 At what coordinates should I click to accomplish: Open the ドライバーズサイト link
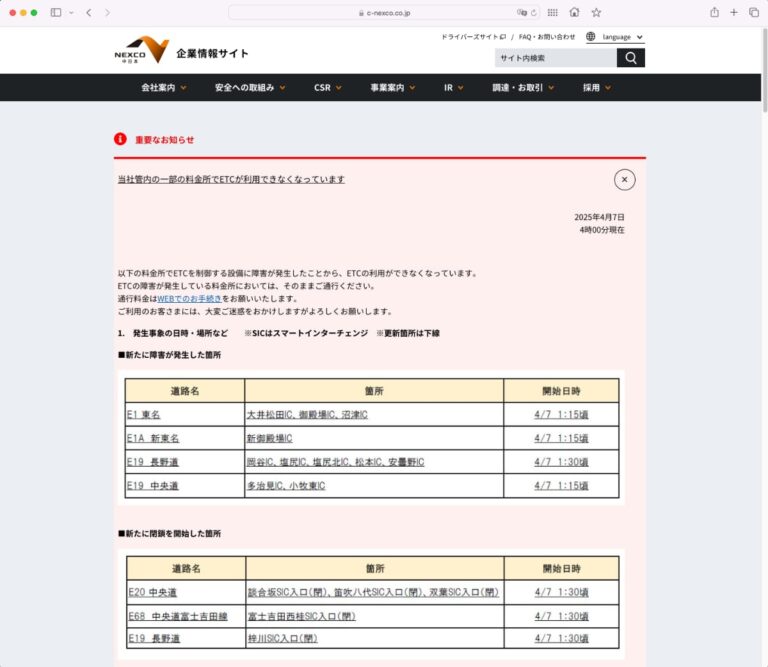point(472,37)
